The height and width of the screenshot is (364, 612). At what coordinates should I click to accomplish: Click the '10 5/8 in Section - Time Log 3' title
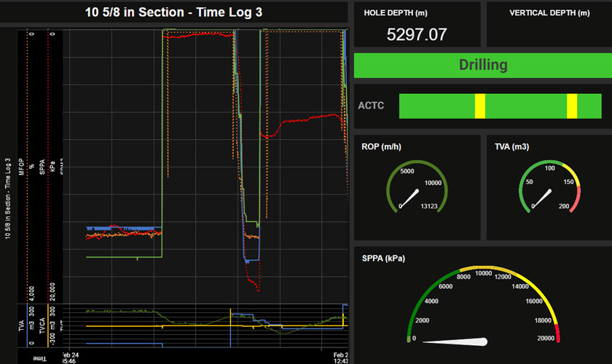173,12
